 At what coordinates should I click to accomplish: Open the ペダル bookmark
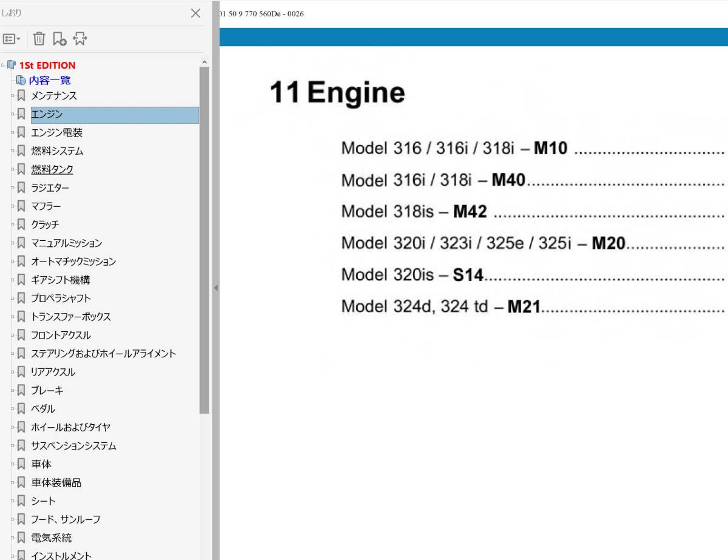(x=43, y=409)
